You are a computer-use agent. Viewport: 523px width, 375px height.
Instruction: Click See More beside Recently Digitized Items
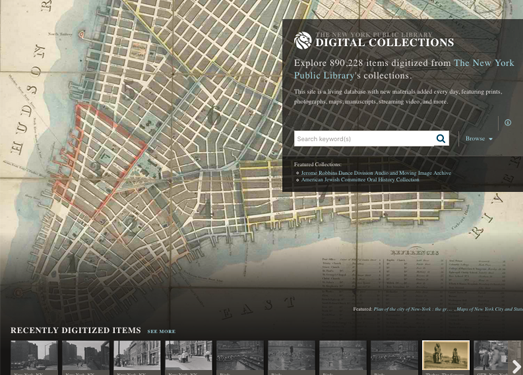pyautogui.click(x=161, y=331)
